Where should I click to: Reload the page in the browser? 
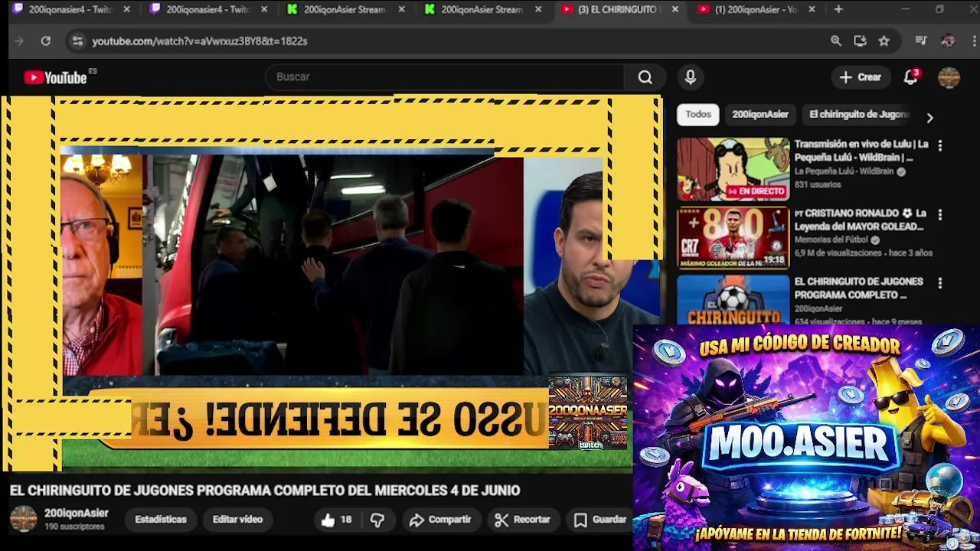(x=46, y=41)
